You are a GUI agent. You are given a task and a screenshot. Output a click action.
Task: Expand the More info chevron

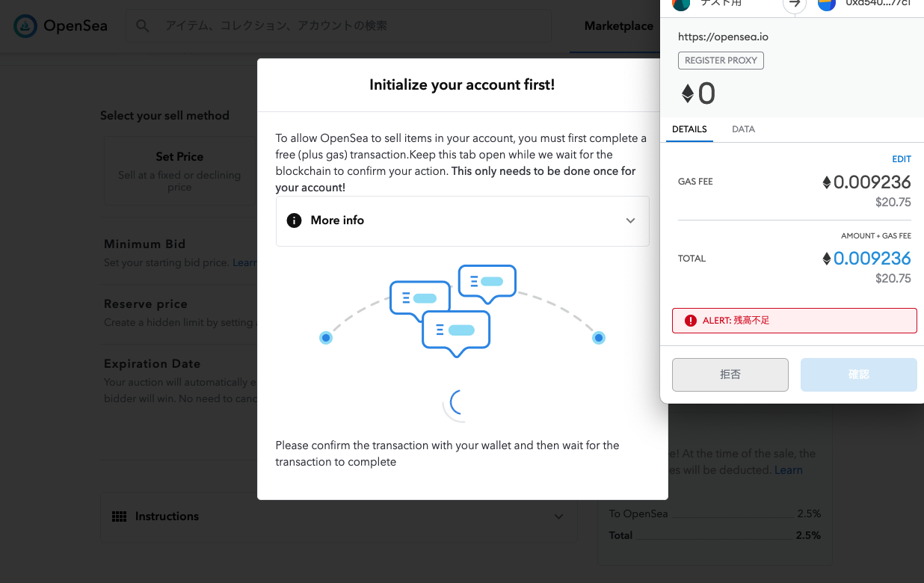click(x=630, y=220)
